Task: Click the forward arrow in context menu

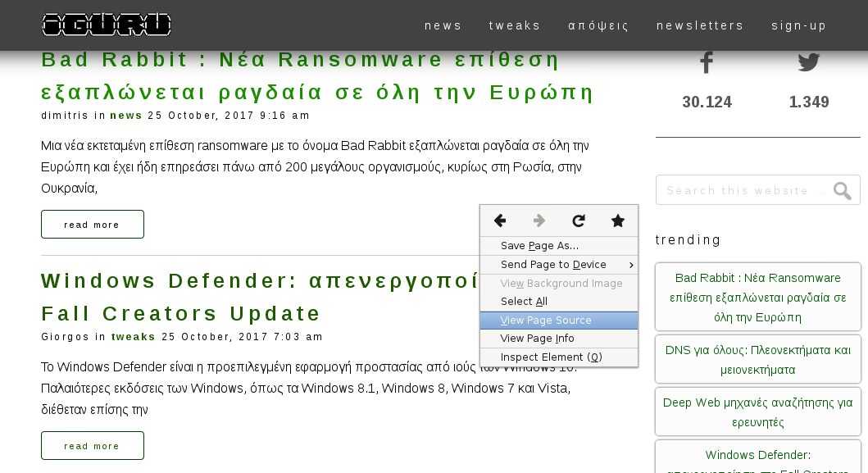Action: click(x=539, y=221)
